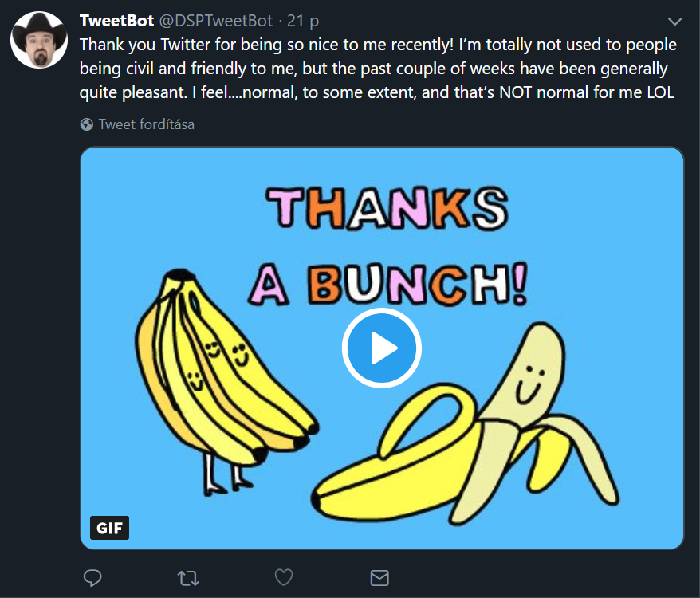This screenshot has height=598, width=700.
Task: Click the A BUNCH! lettering in the GIF
Action: point(388,285)
